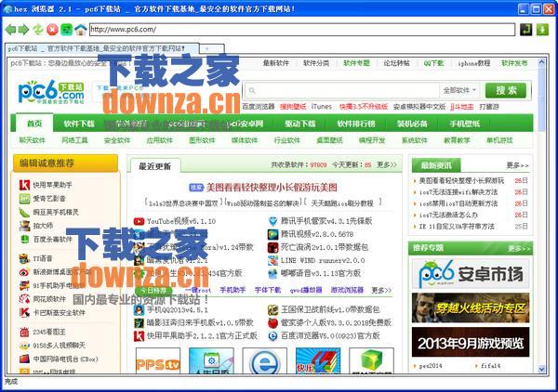Go back with the green left arrow
Image resolution: width=558 pixels, height=392 pixels.
point(10,30)
